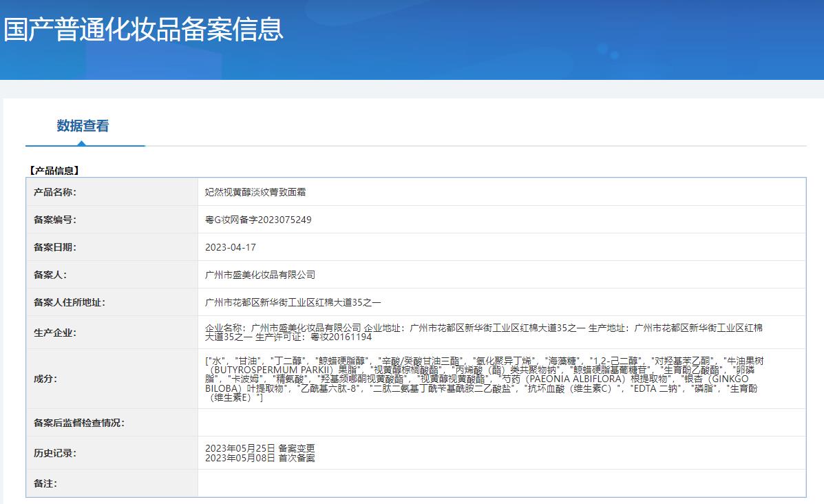Screen dimensions: 824x504
Task: Click the empty 备注 value cell
Action: coord(501,483)
